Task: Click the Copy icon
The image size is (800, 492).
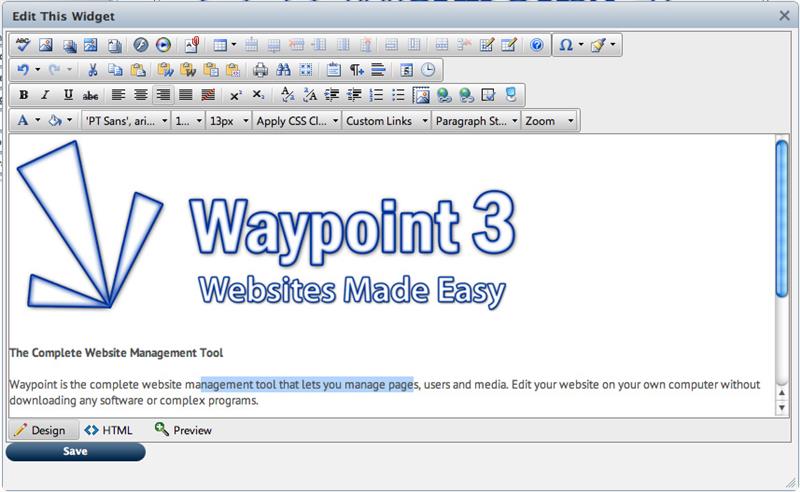Action: [x=115, y=70]
